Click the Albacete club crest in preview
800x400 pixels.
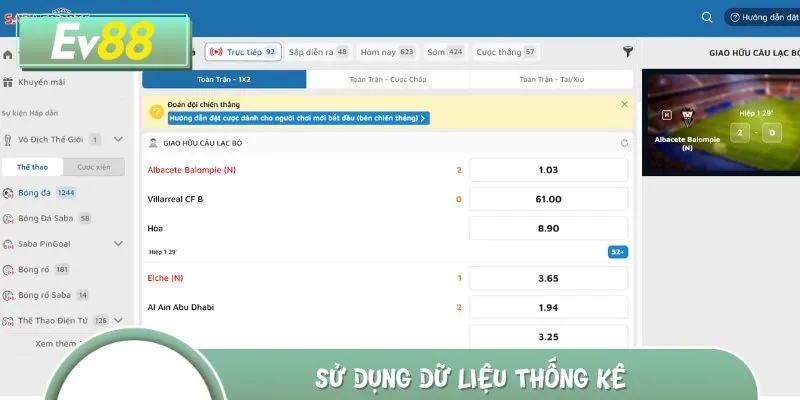687,116
